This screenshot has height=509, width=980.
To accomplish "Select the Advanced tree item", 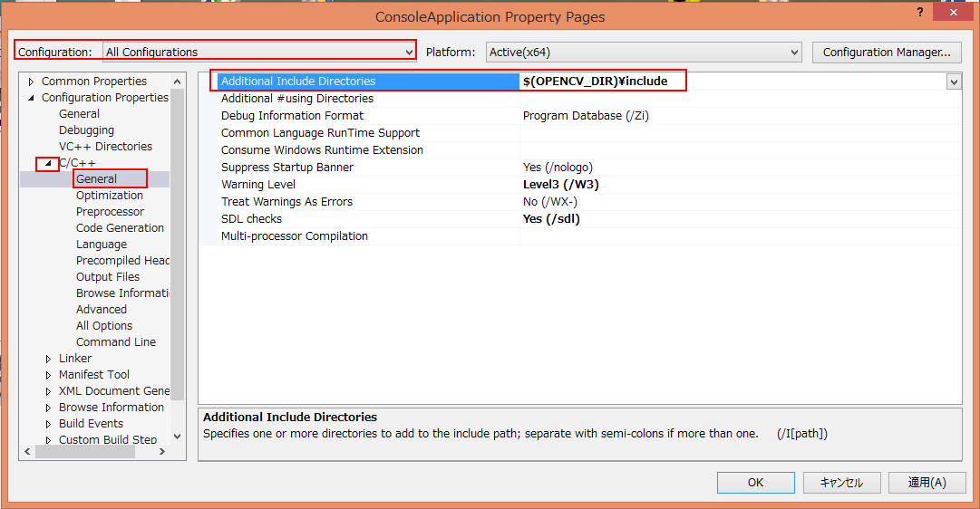I will [102, 309].
